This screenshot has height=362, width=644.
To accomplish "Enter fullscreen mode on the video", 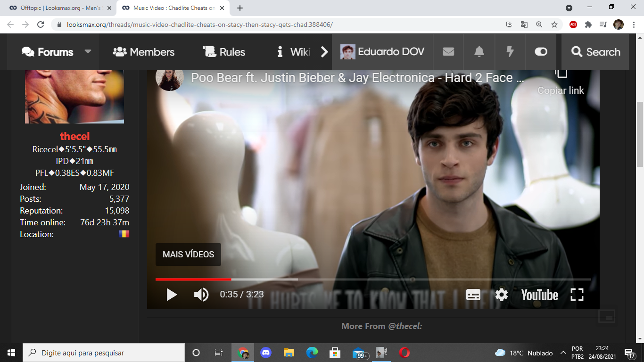I will click(x=577, y=295).
